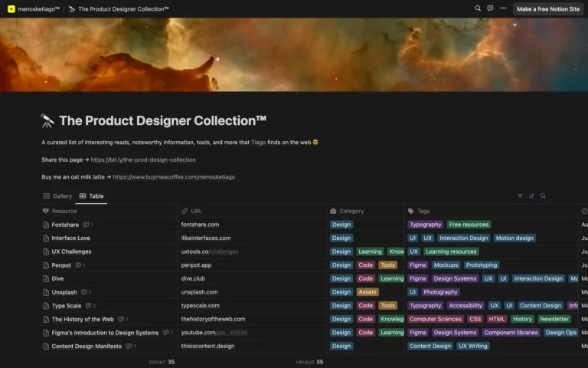588x368 pixels.
Task: Open the Tags column header menu
Action: (423, 211)
